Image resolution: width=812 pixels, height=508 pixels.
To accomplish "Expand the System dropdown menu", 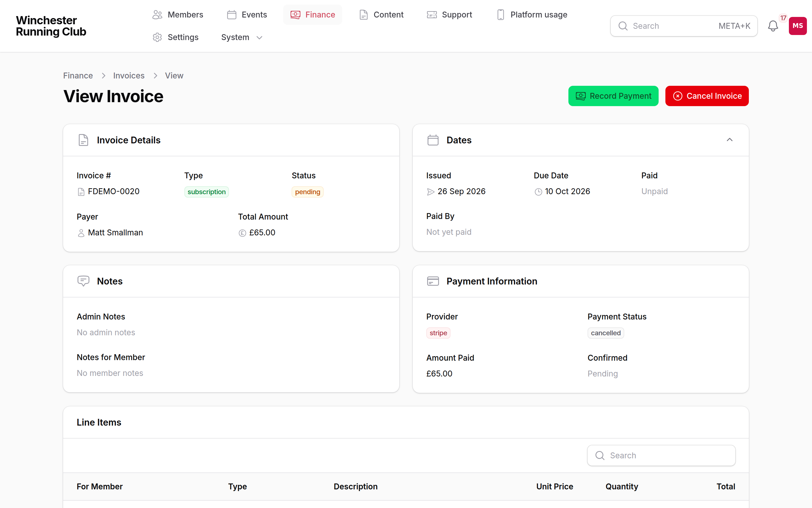I will click(x=242, y=37).
